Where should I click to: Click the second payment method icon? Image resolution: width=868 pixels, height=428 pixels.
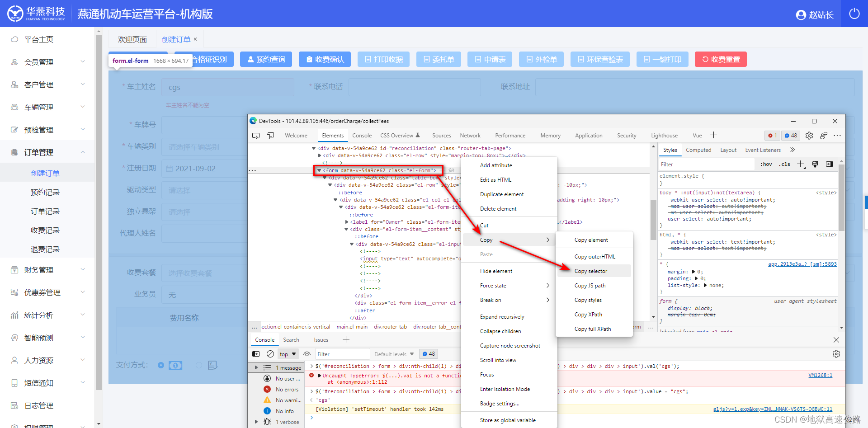pos(212,365)
